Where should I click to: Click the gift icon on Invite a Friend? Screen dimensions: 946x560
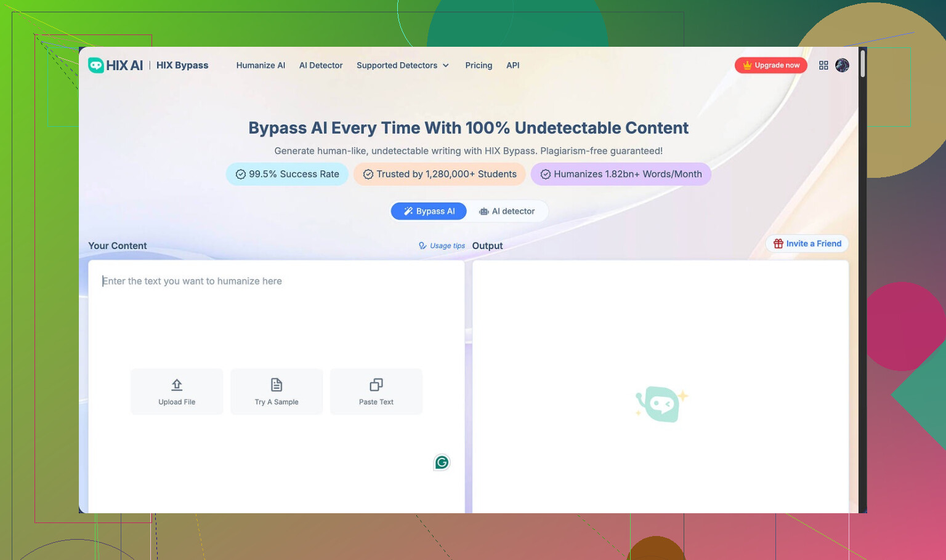[x=778, y=244]
